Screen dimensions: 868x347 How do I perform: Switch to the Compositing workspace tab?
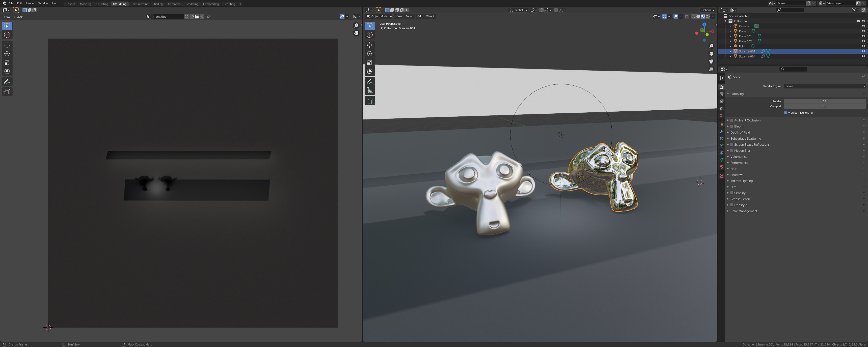coord(211,4)
